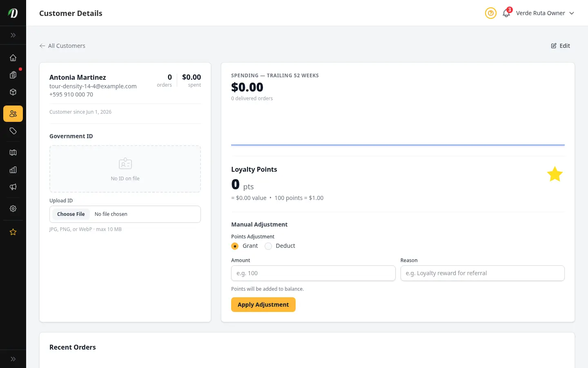Open the Verde Ruta Owner account menu
The width and height of the screenshot is (588, 368).
pos(545,13)
